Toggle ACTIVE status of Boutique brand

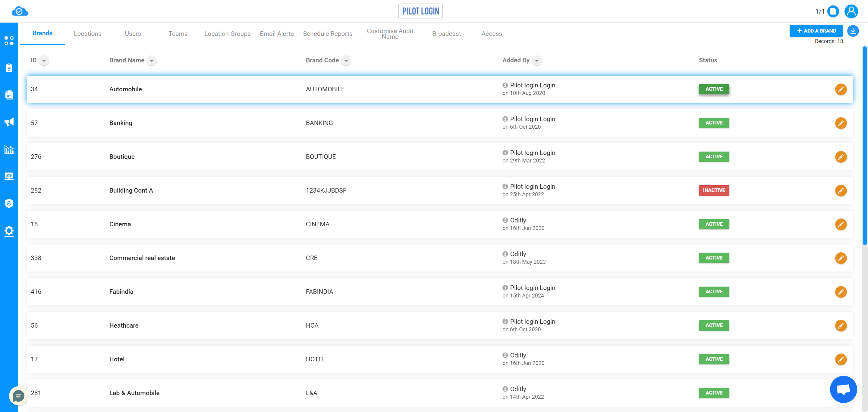714,157
